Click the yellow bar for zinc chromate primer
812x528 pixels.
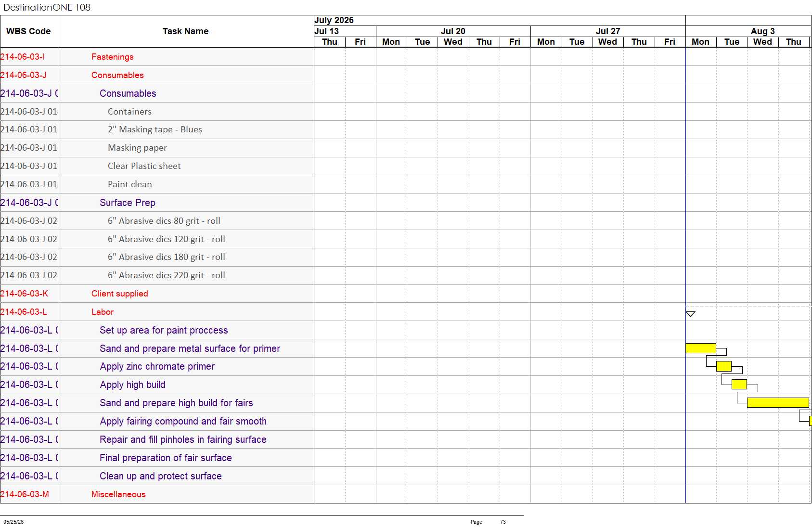(724, 366)
